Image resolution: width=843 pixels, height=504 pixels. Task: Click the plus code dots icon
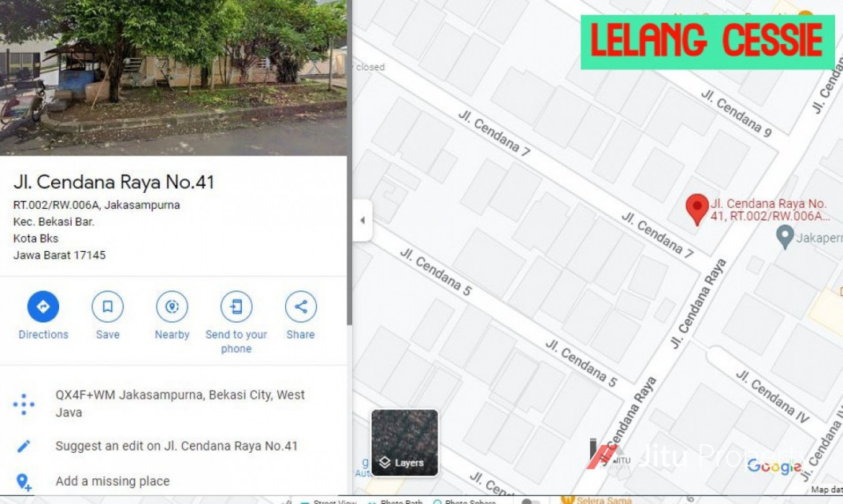(x=24, y=404)
